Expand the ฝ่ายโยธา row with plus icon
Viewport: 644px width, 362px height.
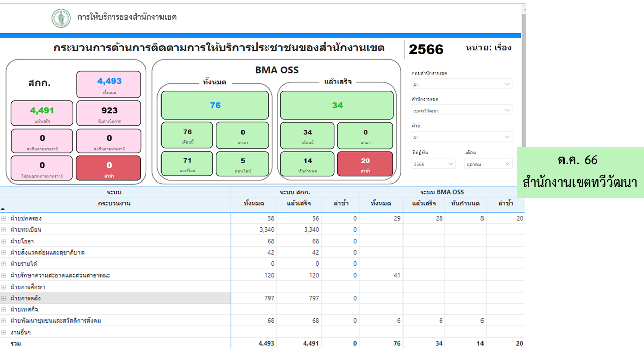3,241
